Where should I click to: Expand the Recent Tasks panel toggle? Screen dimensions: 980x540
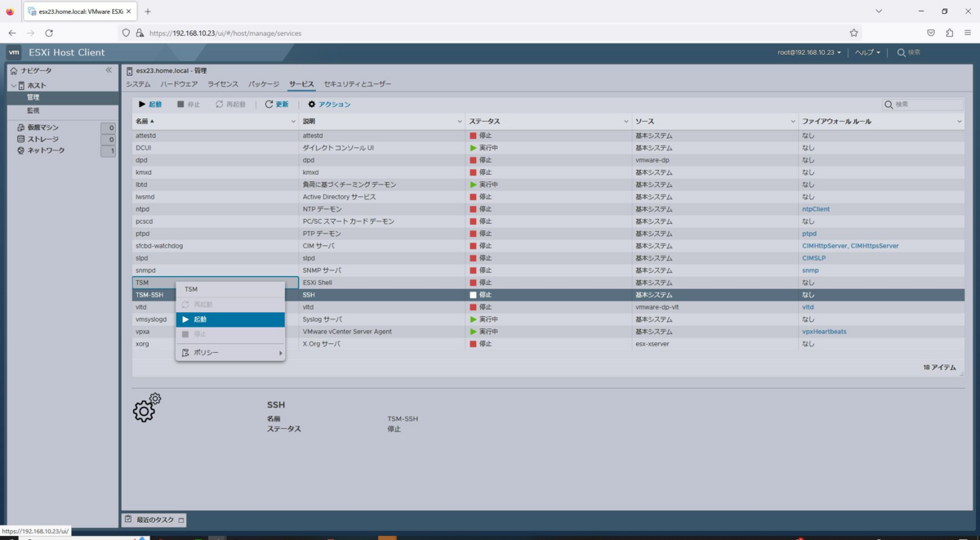click(x=181, y=520)
